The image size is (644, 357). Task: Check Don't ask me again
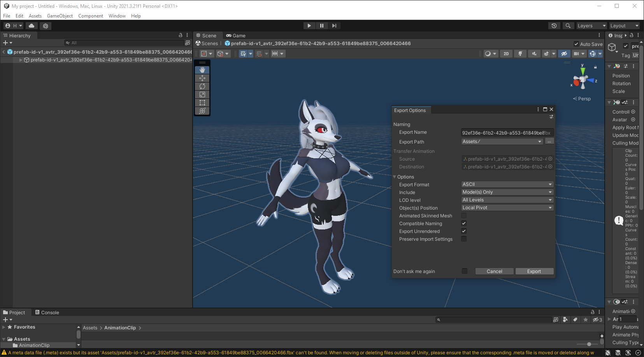point(465,271)
